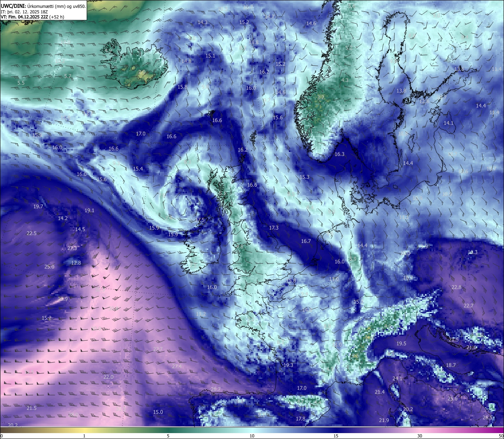Click the map value '14.2'

click(63, 219)
